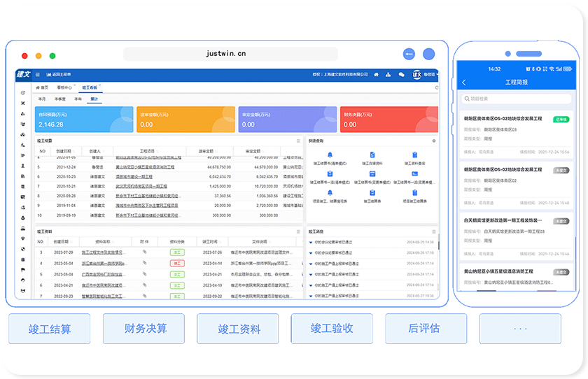This screenshot has width=588, height=379.
Task: Expand the first 竣工消息 notification arrow
Action: 311,242
